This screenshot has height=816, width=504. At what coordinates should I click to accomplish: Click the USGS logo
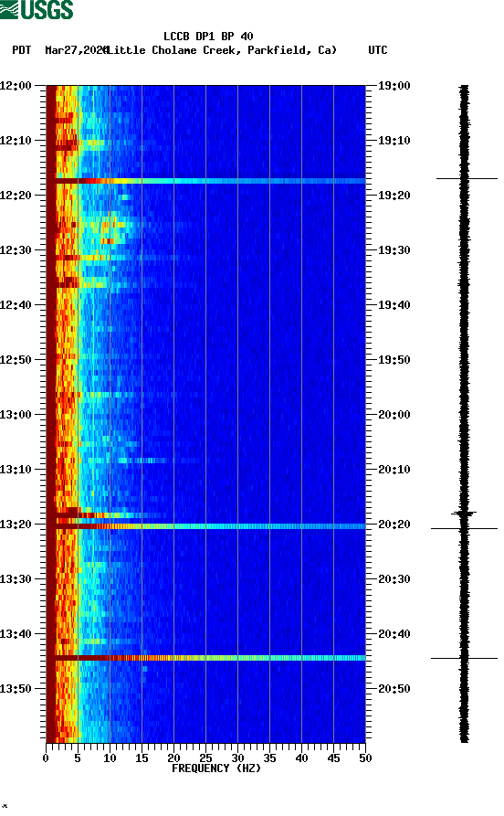click(x=37, y=9)
